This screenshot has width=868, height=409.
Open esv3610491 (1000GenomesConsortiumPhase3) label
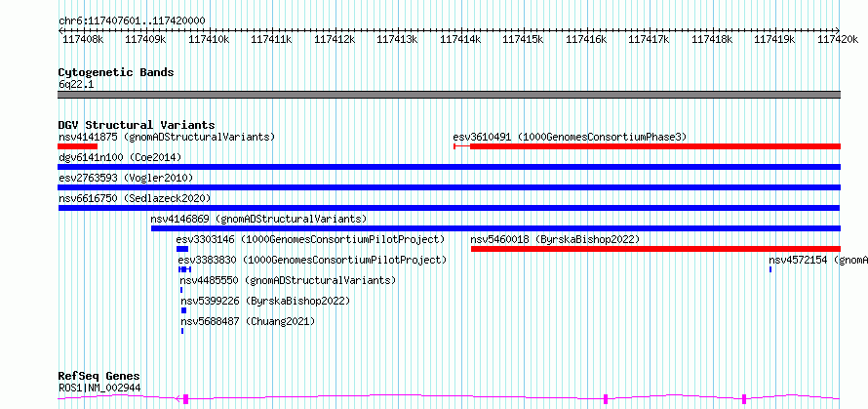pos(571,137)
